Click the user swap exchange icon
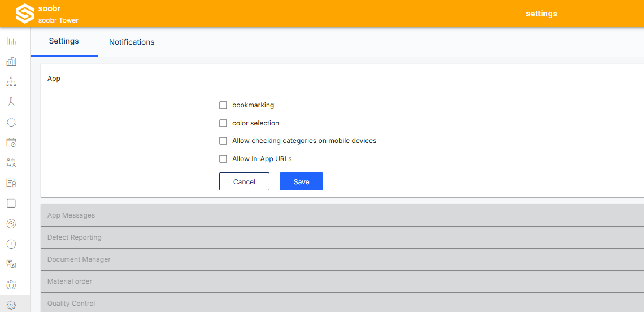The image size is (644, 312). (11, 163)
